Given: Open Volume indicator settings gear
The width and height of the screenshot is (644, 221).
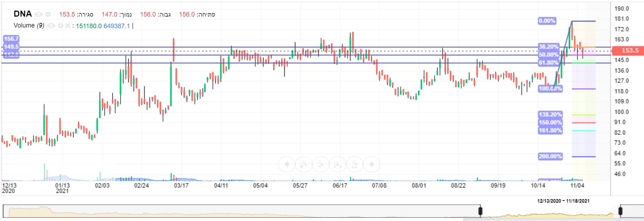Looking at the screenshot, I should [60, 26].
